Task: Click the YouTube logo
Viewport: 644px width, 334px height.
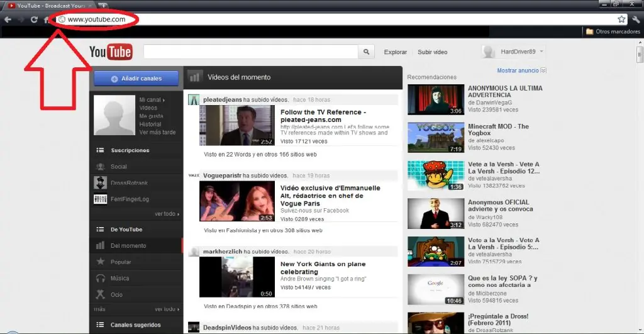Action: click(111, 52)
